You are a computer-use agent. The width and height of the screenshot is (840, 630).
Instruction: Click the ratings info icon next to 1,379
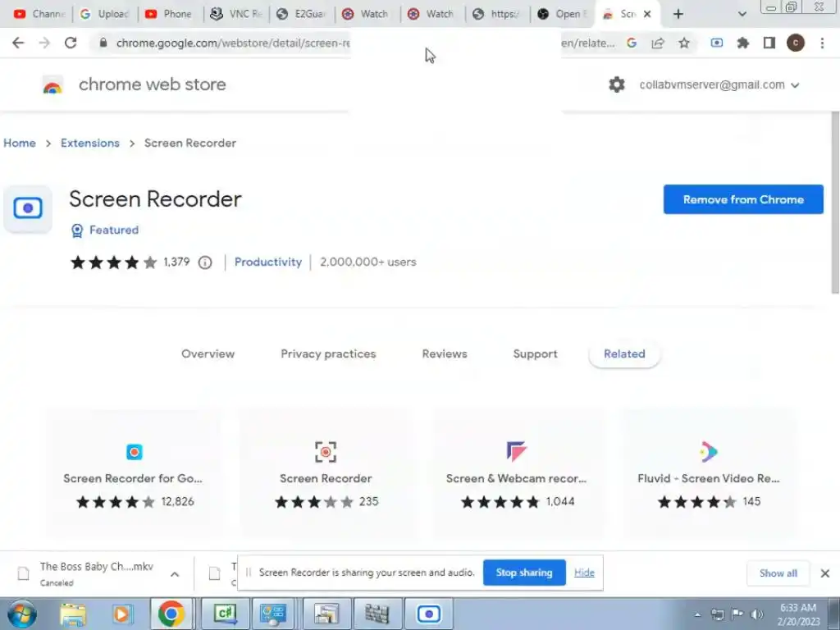205,262
